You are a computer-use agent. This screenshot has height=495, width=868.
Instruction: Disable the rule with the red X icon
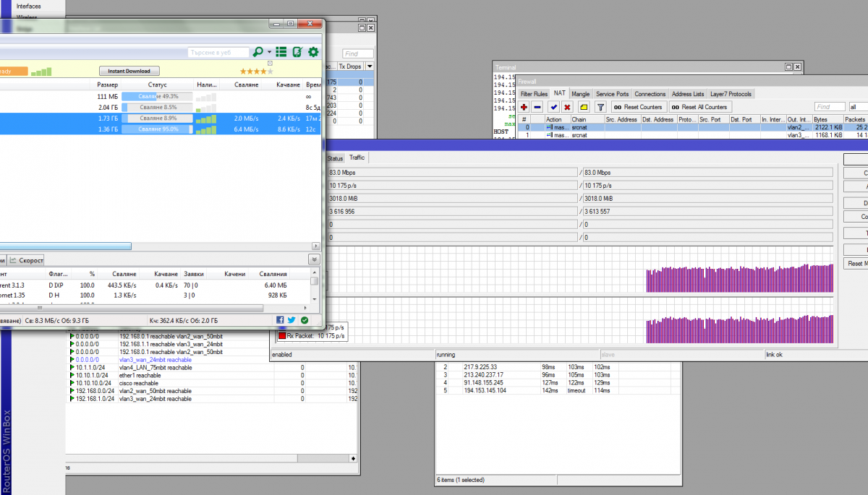click(x=567, y=107)
